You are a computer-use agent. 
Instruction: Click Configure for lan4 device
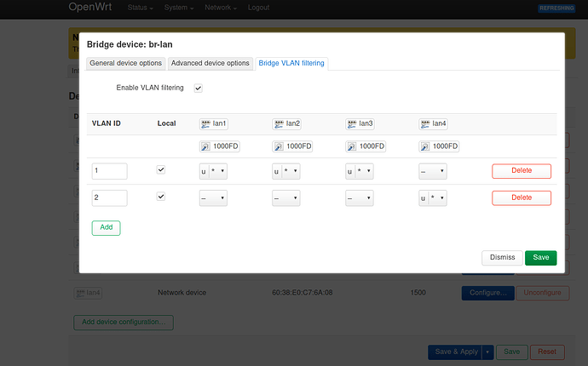pos(488,293)
